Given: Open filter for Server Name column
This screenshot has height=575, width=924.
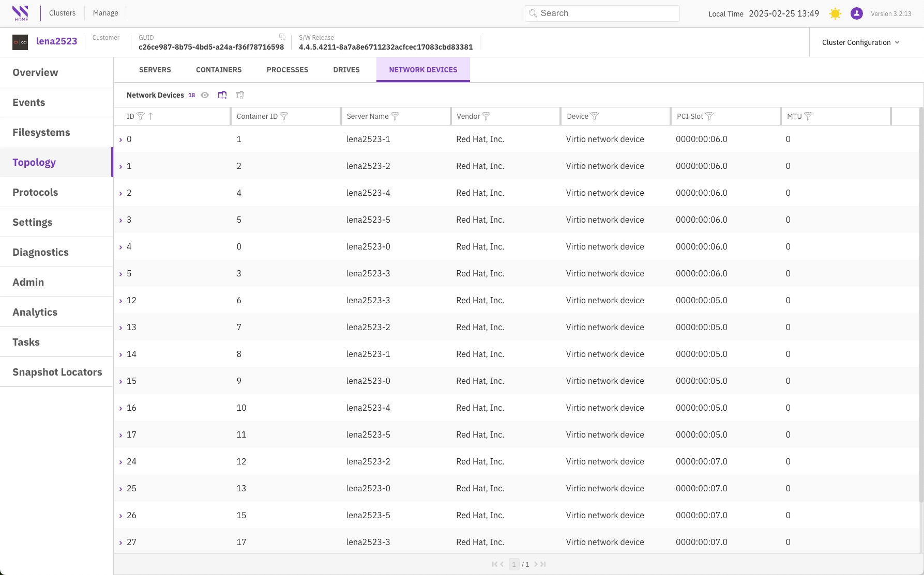Looking at the screenshot, I should (x=395, y=116).
